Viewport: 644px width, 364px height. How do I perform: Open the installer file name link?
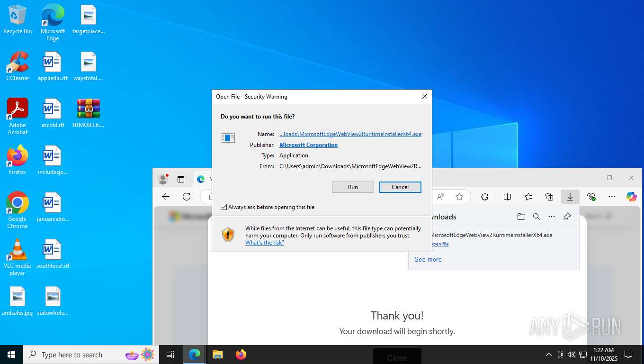coord(350,134)
